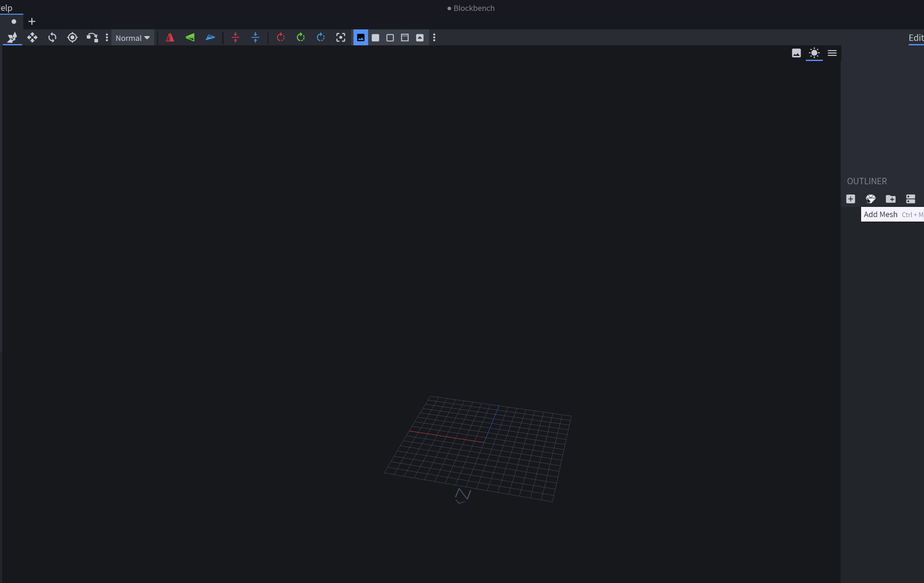The image size is (924, 583).
Task: Open the viewport hamburger menu
Action: click(x=832, y=53)
